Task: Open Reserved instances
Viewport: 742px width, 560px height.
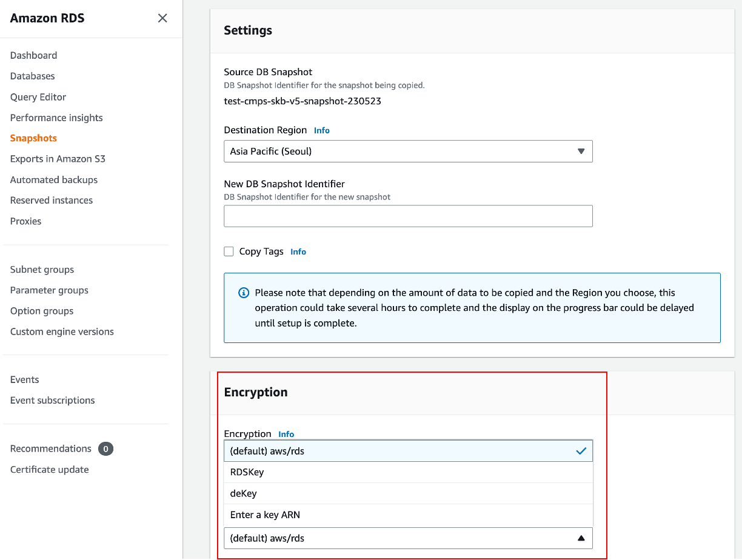Action: pos(52,200)
